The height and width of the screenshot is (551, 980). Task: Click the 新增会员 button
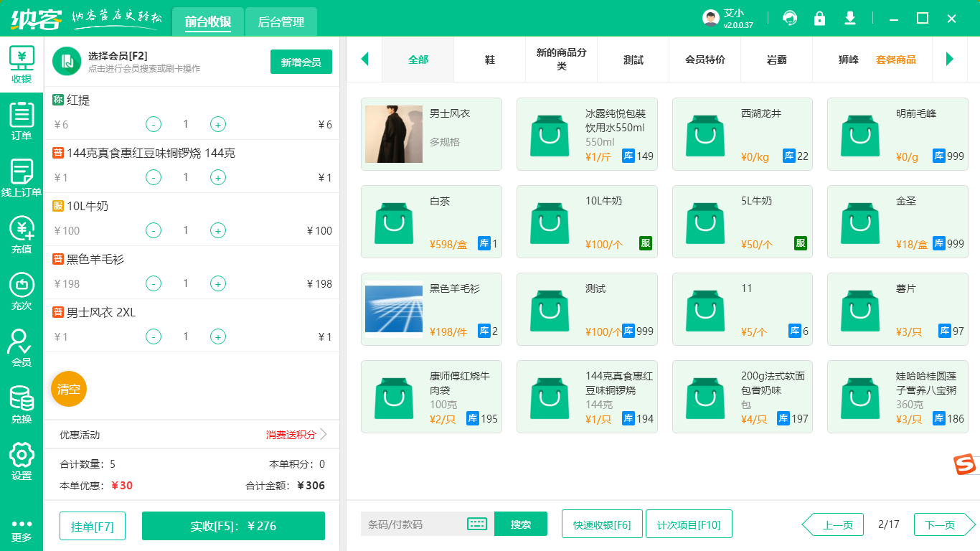[x=301, y=62]
